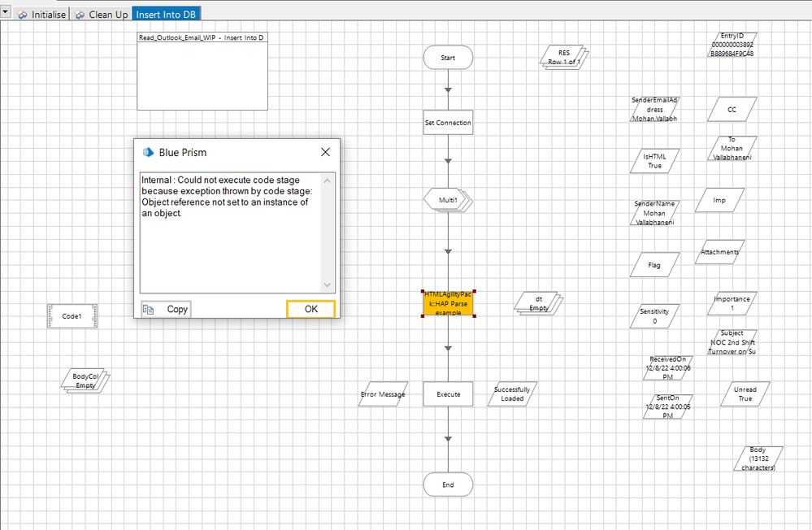Select the Flag data item
Image resolution: width=812 pixels, height=530 pixels.
(654, 265)
